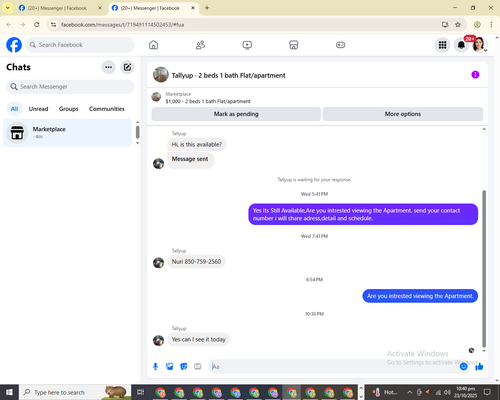This screenshot has width=500, height=400.
Task: Open the Marketplace chat in the list
Action: point(67,133)
